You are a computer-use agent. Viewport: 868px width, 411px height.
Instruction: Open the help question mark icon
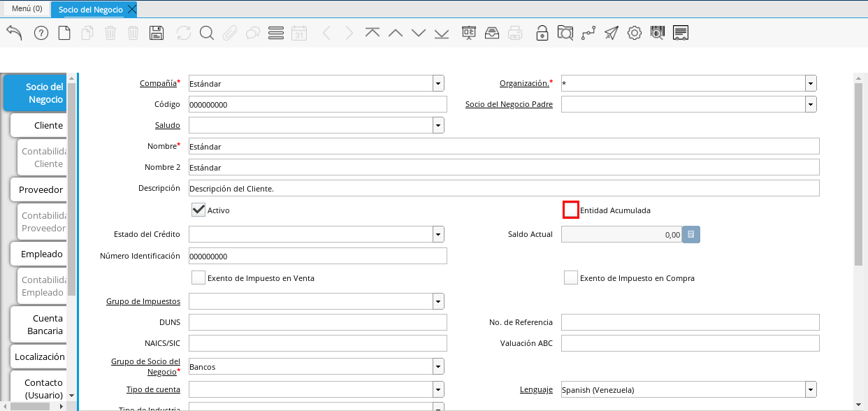(x=41, y=33)
